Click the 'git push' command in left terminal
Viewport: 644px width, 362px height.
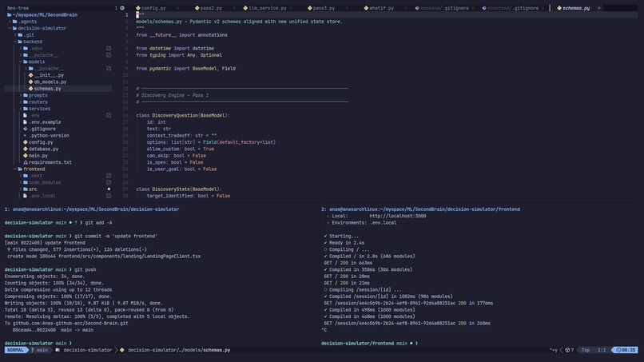point(85,269)
